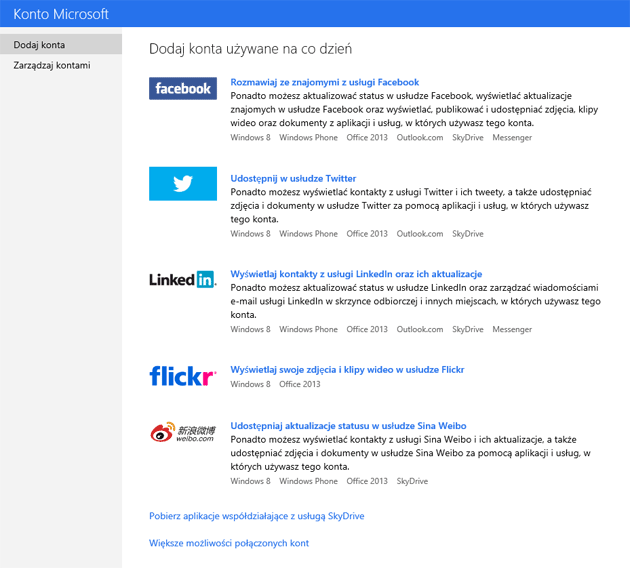The height and width of the screenshot is (568, 630).
Task: Open Rozmawiaj ze znajomymi z usługi Facebook link
Action: tap(325, 82)
